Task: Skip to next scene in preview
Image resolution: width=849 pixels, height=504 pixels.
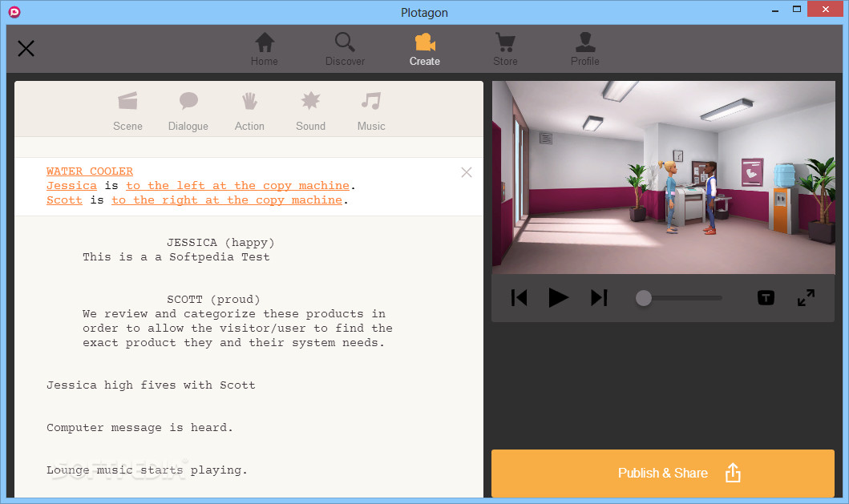Action: (x=599, y=298)
